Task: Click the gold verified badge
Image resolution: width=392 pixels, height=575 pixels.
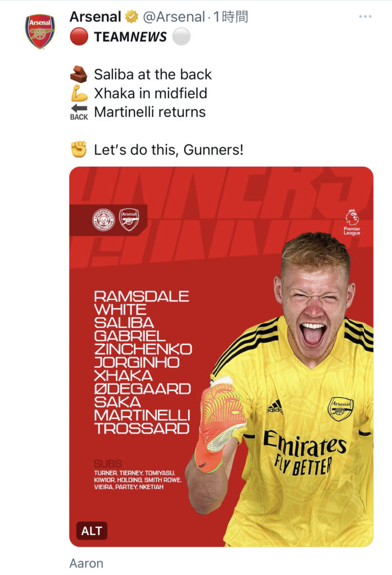Action: (131, 17)
